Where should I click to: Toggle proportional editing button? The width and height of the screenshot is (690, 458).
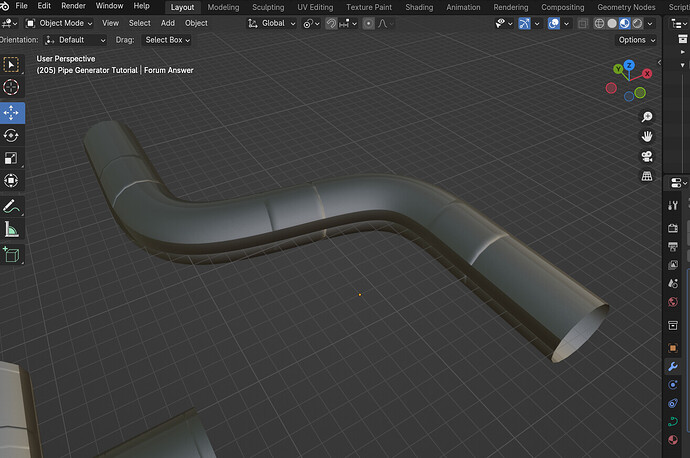click(369, 23)
